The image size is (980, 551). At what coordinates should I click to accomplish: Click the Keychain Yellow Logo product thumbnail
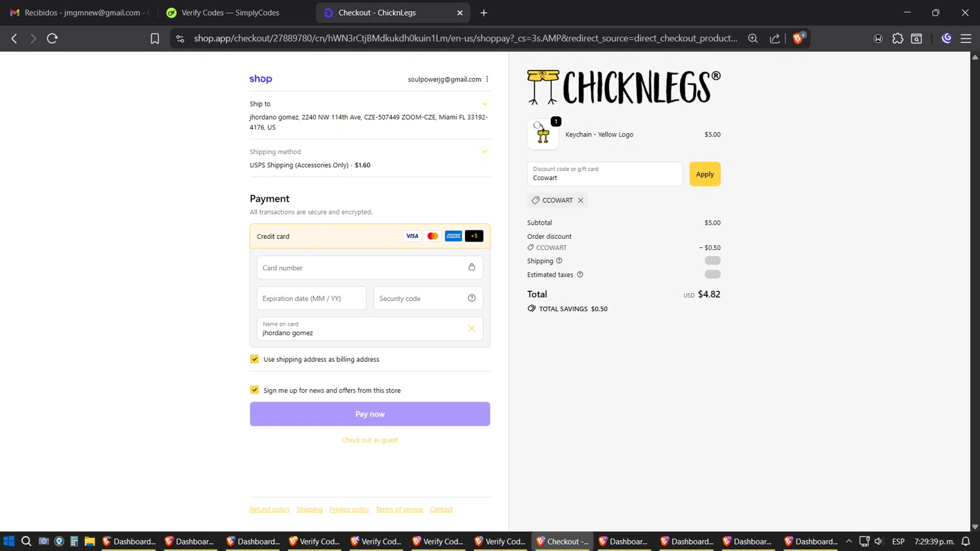tap(543, 134)
